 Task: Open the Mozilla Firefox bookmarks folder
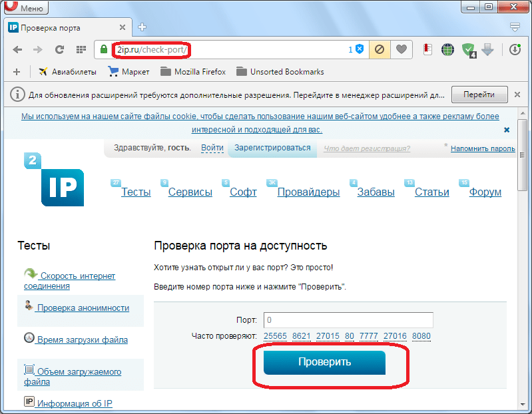click(192, 72)
